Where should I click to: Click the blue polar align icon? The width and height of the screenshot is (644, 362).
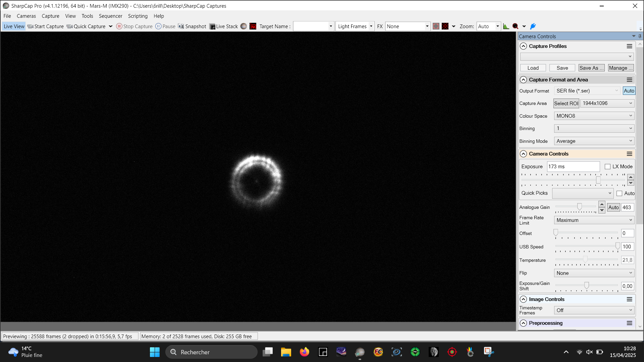click(533, 26)
